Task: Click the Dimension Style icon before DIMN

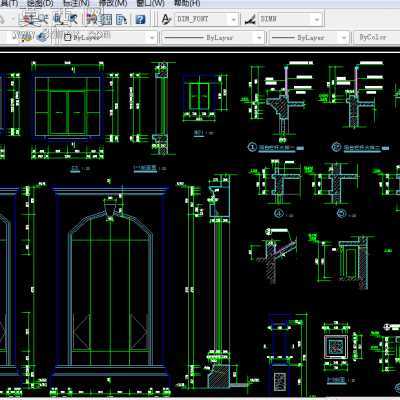Action: pyautogui.click(x=250, y=19)
